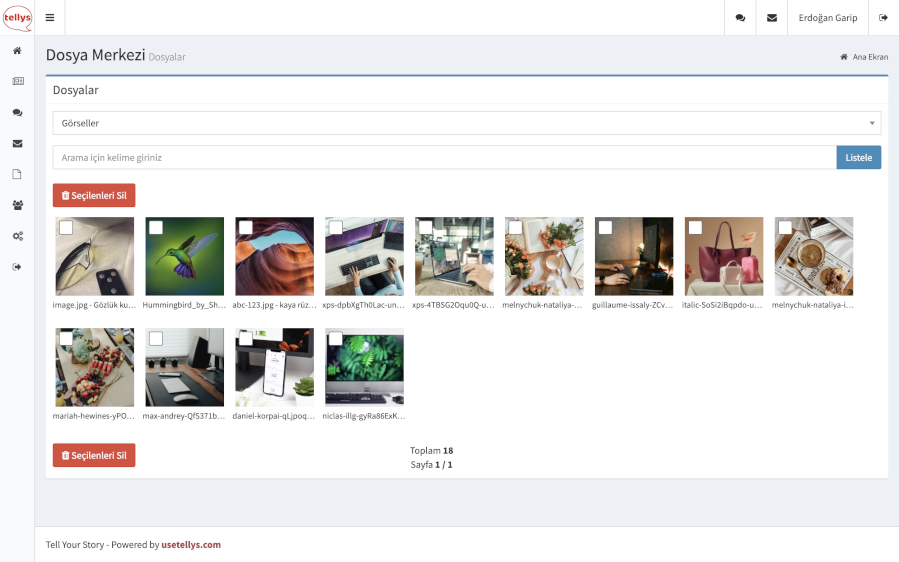
Task: Open the niclas-illg monitor thumbnail
Action: click(x=365, y=368)
